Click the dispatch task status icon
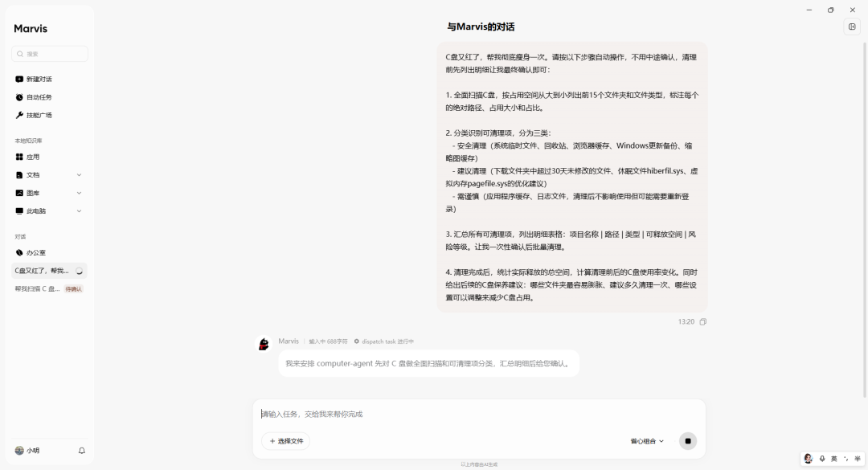 point(357,341)
